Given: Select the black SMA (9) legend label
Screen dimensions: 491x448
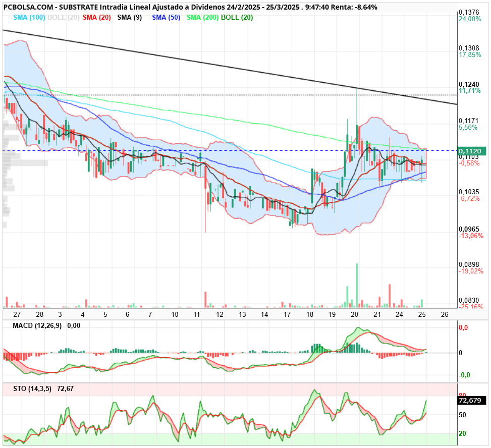Looking at the screenshot, I should tap(130, 18).
